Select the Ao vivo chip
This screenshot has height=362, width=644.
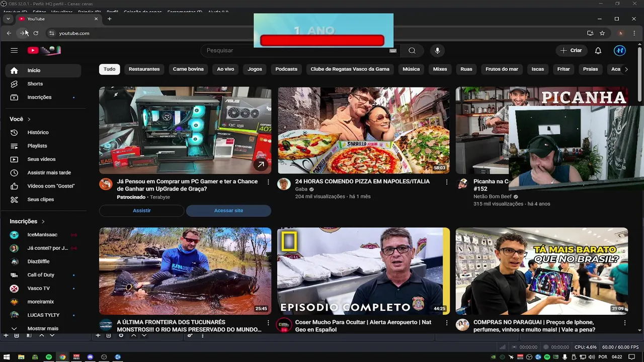pyautogui.click(x=225, y=69)
